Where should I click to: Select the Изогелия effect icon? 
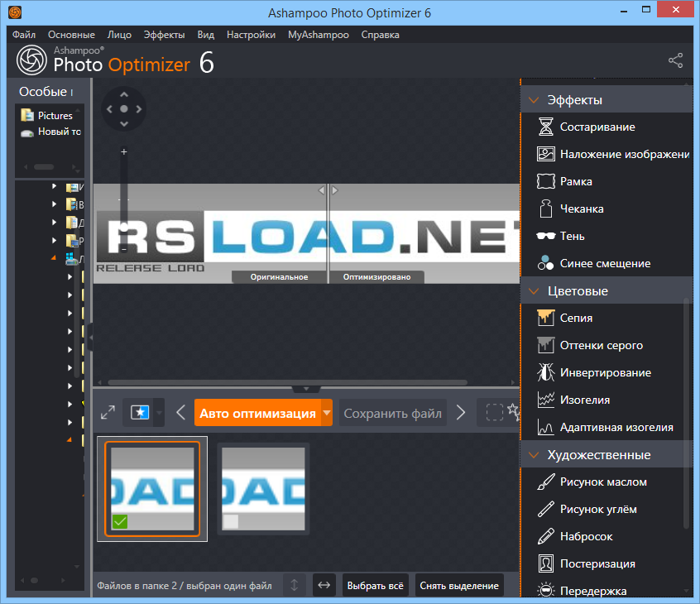click(x=545, y=400)
